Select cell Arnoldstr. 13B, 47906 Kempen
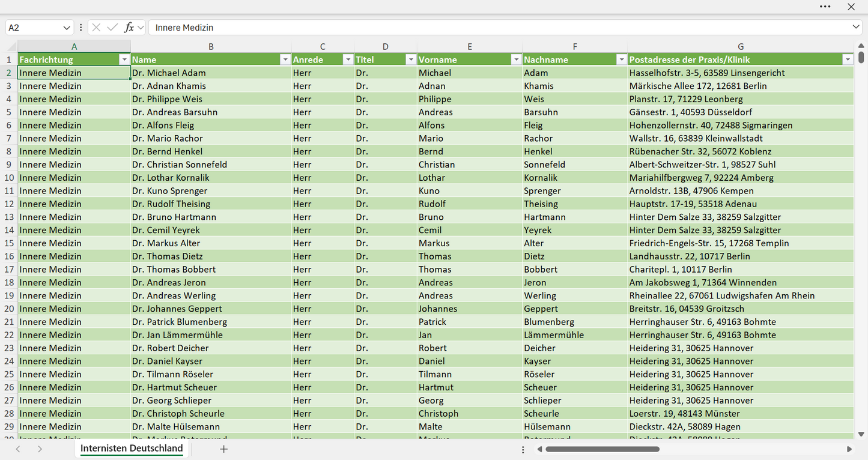868x460 pixels. tap(741, 191)
